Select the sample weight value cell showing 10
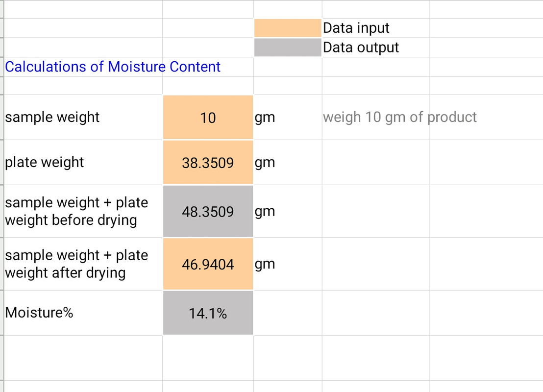 click(208, 118)
